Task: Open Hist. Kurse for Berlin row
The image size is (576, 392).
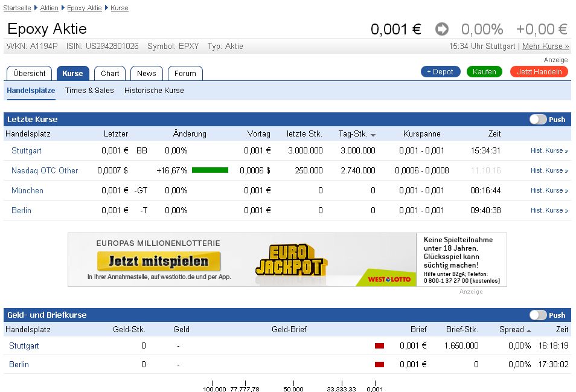Action: 549,211
